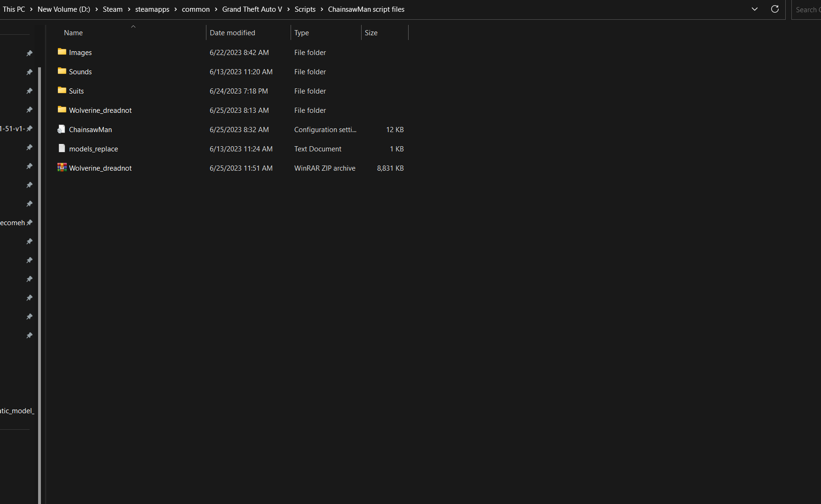Screen dimensions: 821x504
Task: Go to the common breadcrumb folder
Action: pyautogui.click(x=196, y=9)
